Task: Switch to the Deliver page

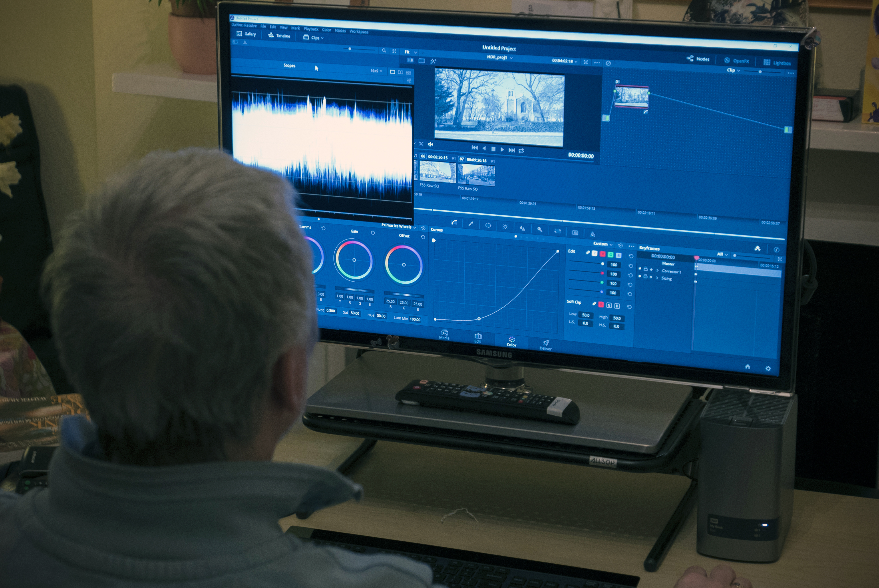Action: 545,345
